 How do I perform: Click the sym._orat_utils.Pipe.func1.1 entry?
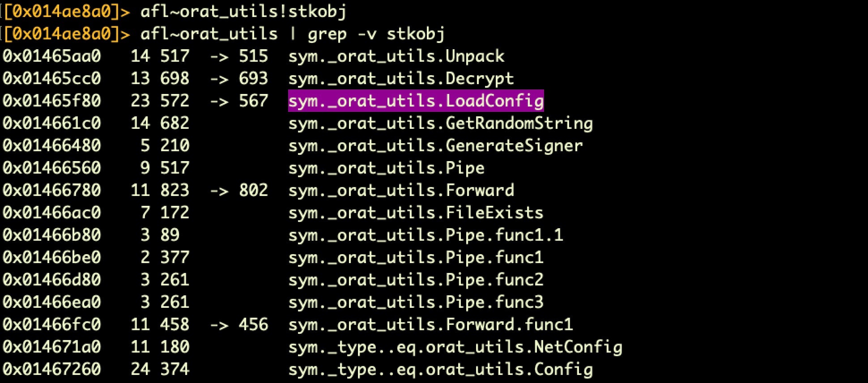(x=425, y=235)
